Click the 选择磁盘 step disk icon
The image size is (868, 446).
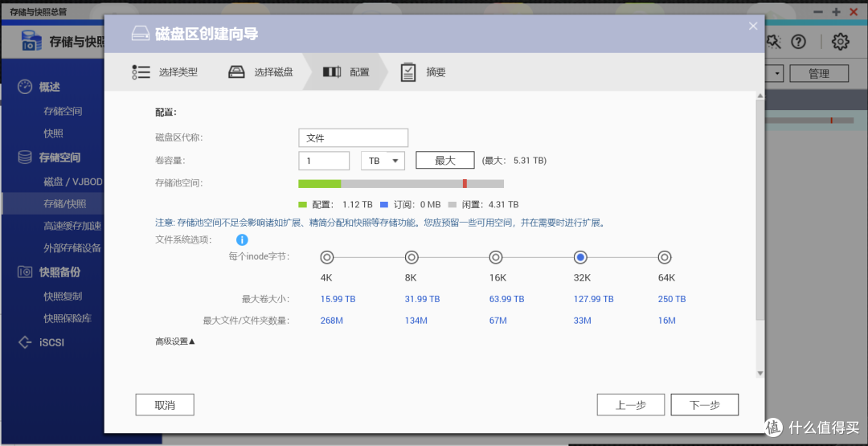point(237,72)
